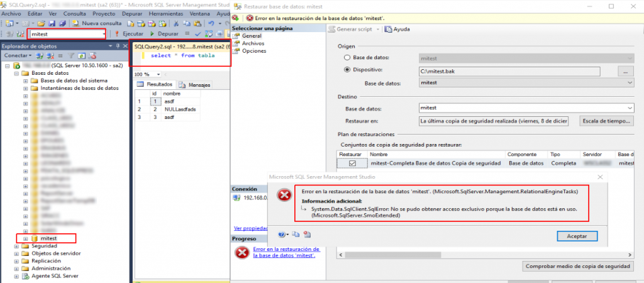
Task: Switch to the Mensajes tab
Action: point(195,85)
